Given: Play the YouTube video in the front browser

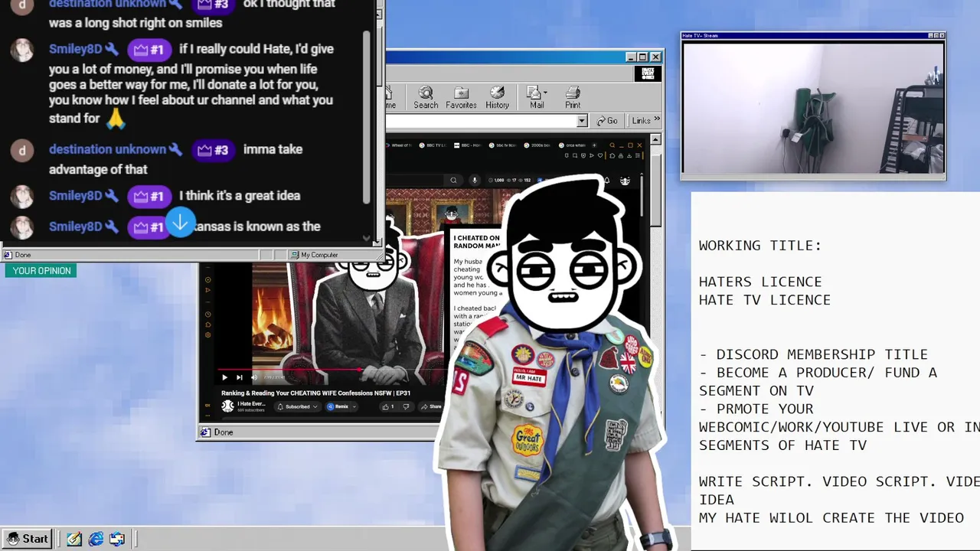Looking at the screenshot, I should [x=224, y=377].
